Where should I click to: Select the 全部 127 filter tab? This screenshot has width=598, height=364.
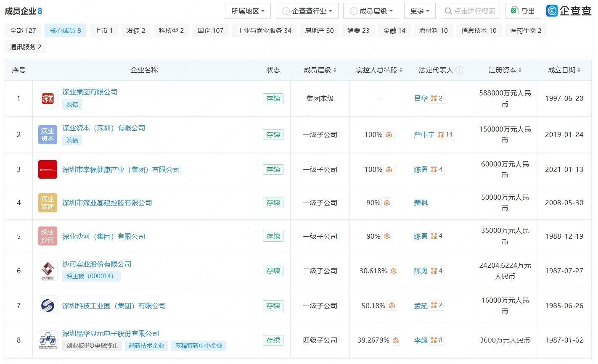coord(23,30)
